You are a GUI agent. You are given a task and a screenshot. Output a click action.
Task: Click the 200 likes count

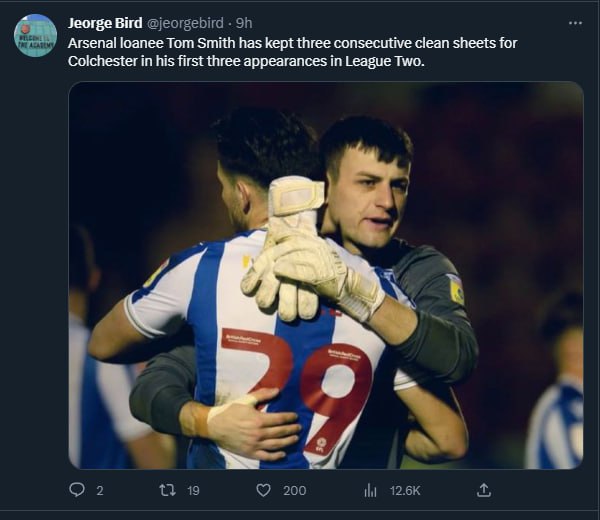(x=294, y=490)
